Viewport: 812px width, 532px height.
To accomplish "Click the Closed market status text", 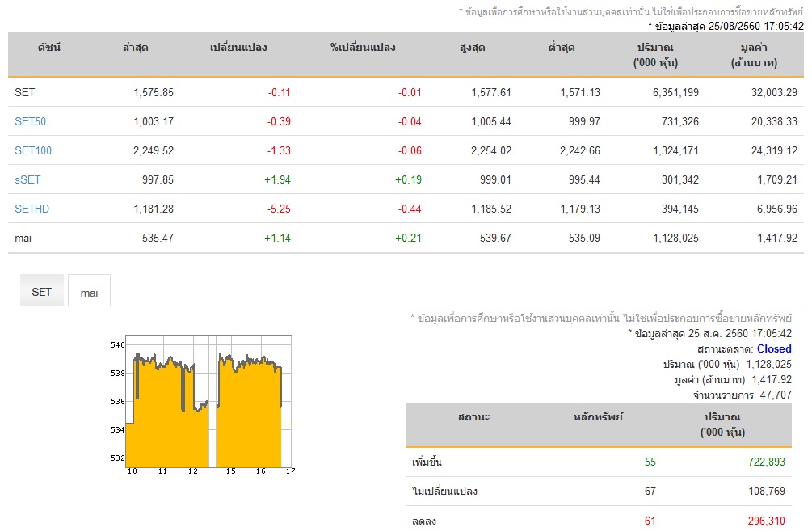I will [x=774, y=348].
